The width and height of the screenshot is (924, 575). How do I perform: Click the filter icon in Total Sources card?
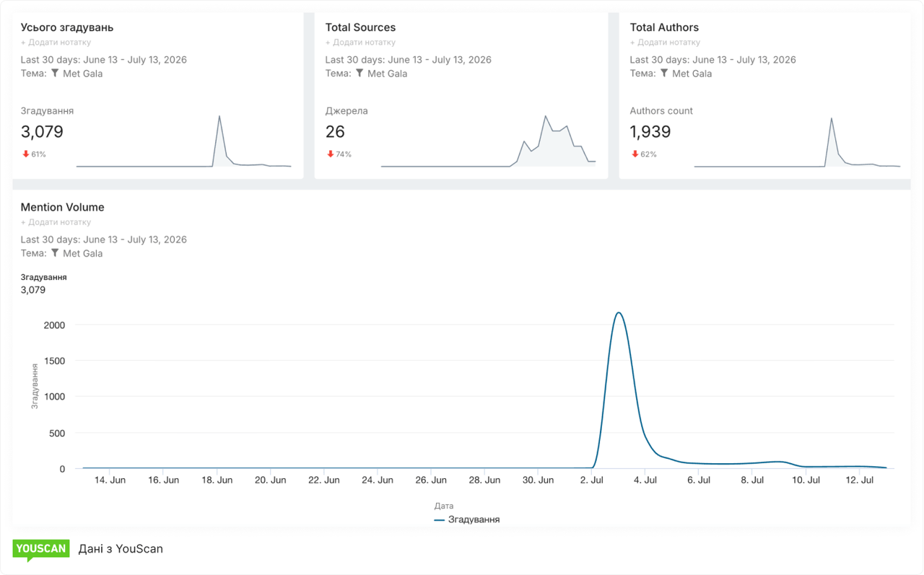click(x=359, y=73)
